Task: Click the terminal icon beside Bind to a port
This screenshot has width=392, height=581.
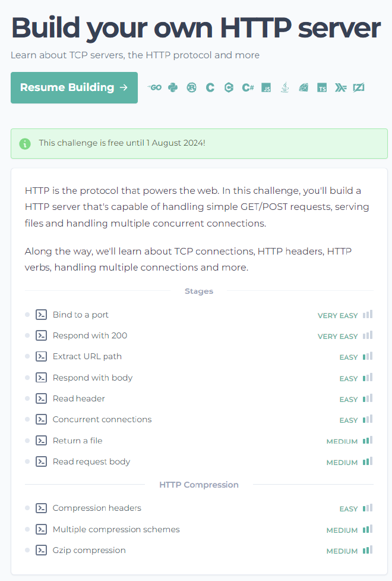Action: pyautogui.click(x=41, y=314)
